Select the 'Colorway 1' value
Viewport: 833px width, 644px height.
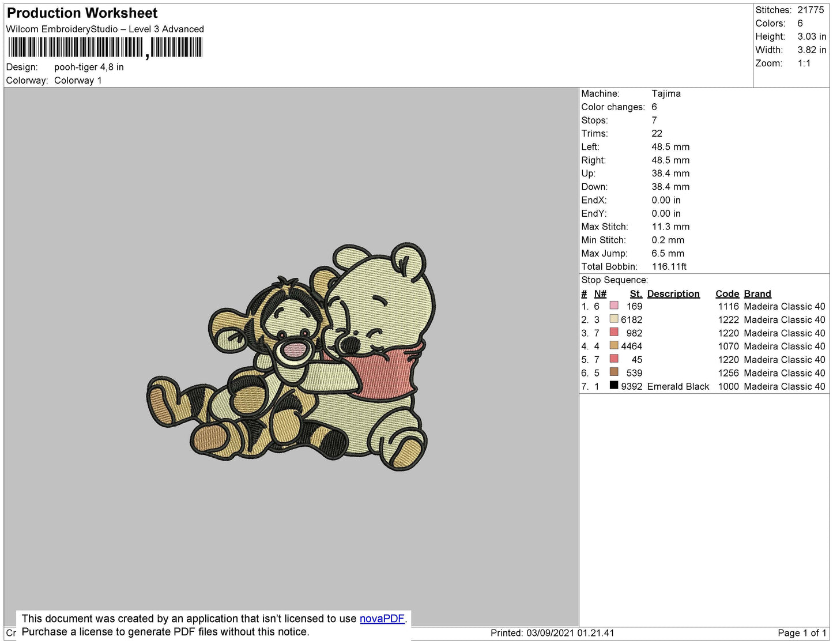point(78,80)
